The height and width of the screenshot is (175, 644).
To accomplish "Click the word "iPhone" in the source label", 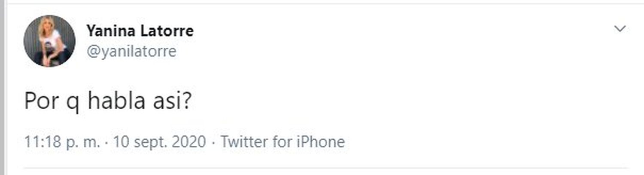I will click(321, 142).
